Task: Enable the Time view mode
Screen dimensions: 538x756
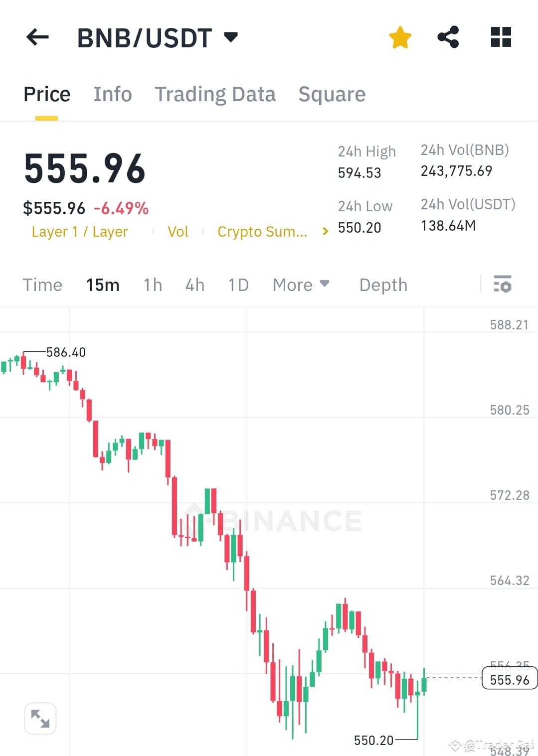Action: coord(42,285)
